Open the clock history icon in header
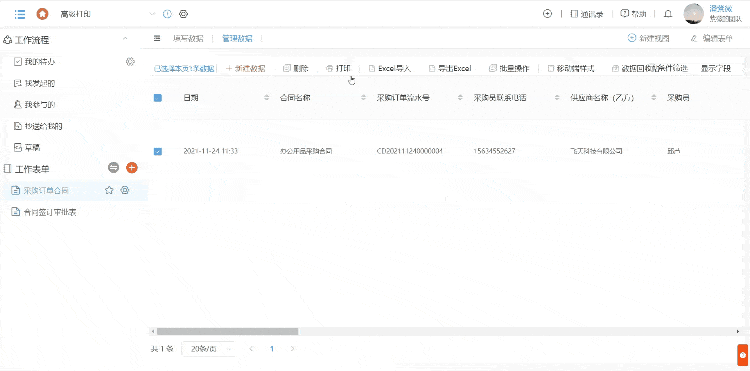The image size is (750, 371). tap(167, 14)
